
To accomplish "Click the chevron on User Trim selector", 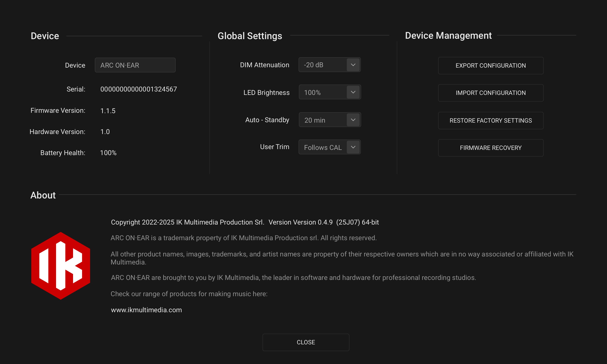I will coord(353,147).
